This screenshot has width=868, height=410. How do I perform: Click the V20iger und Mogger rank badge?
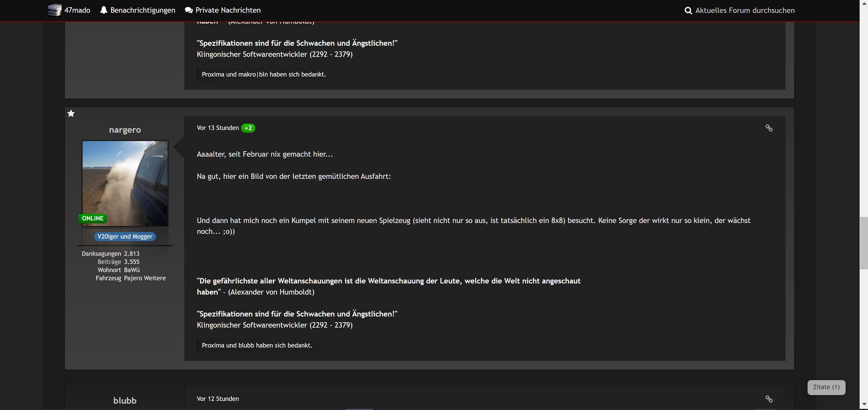coord(125,236)
